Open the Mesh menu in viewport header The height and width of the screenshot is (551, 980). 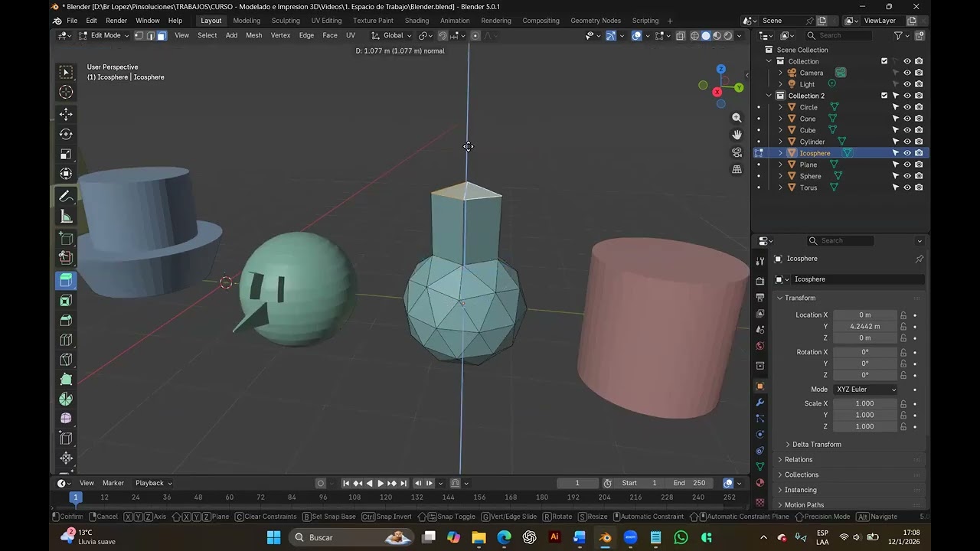(253, 35)
